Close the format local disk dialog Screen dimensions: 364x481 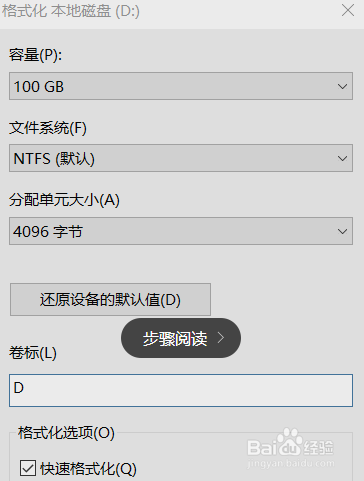[348, 11]
